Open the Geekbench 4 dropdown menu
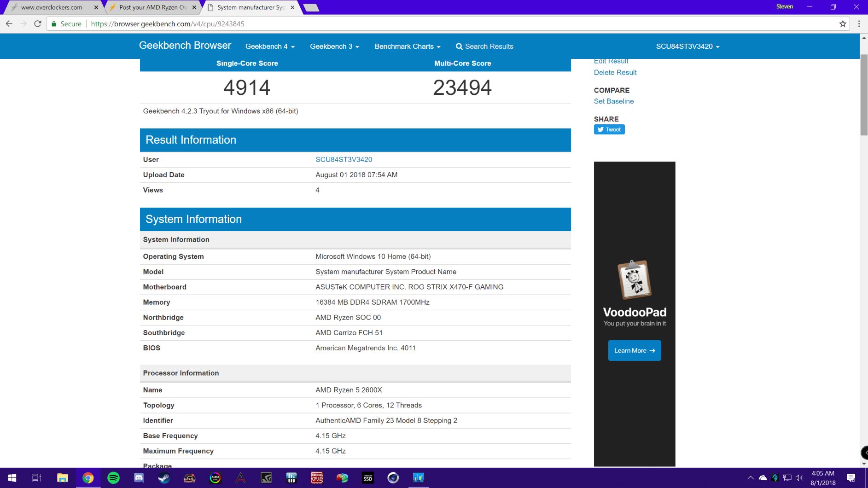868x488 pixels. tap(270, 46)
